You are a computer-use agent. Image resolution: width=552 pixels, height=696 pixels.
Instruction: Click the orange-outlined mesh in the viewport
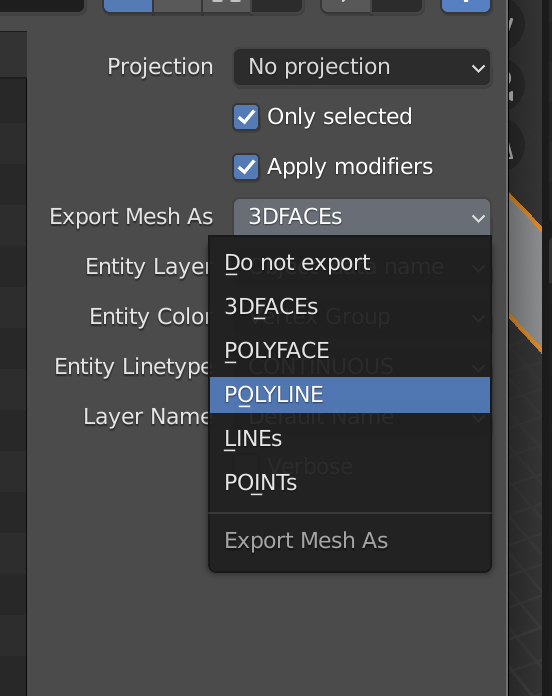526,273
